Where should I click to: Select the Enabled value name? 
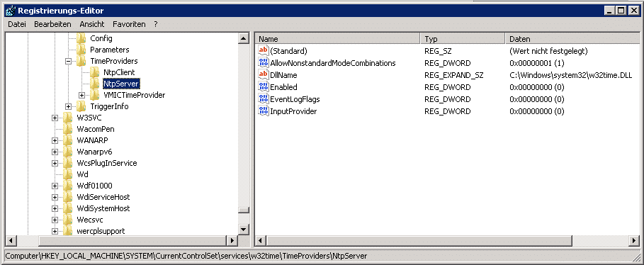click(x=283, y=87)
